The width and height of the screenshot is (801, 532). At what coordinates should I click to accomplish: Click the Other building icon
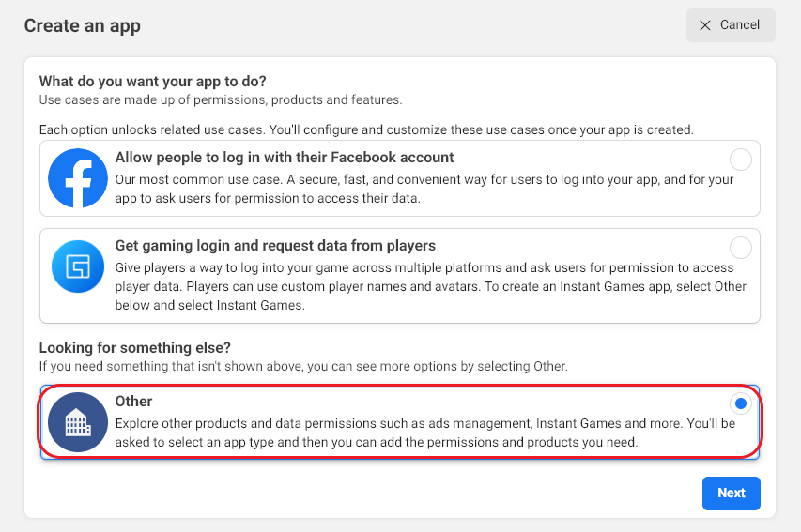click(x=78, y=422)
